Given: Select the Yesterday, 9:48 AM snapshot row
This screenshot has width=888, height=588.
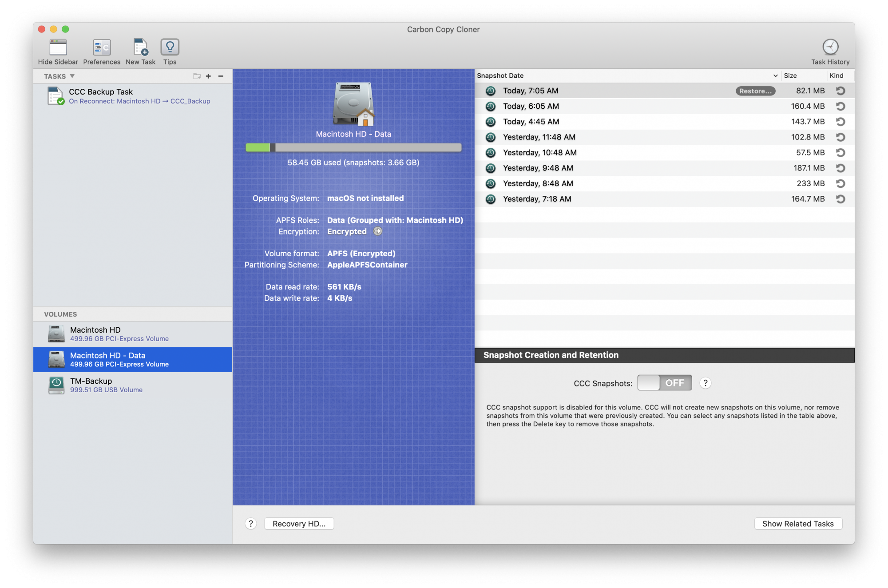Looking at the screenshot, I should [x=664, y=168].
